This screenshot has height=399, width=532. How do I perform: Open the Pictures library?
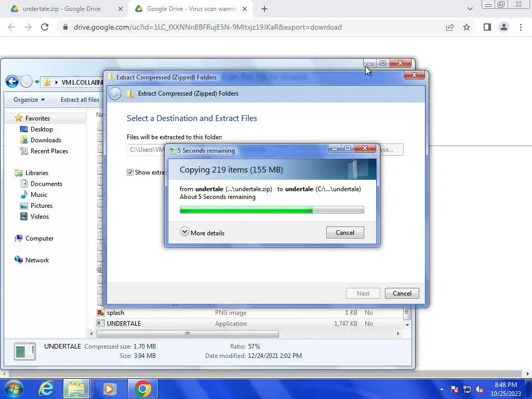click(x=42, y=205)
